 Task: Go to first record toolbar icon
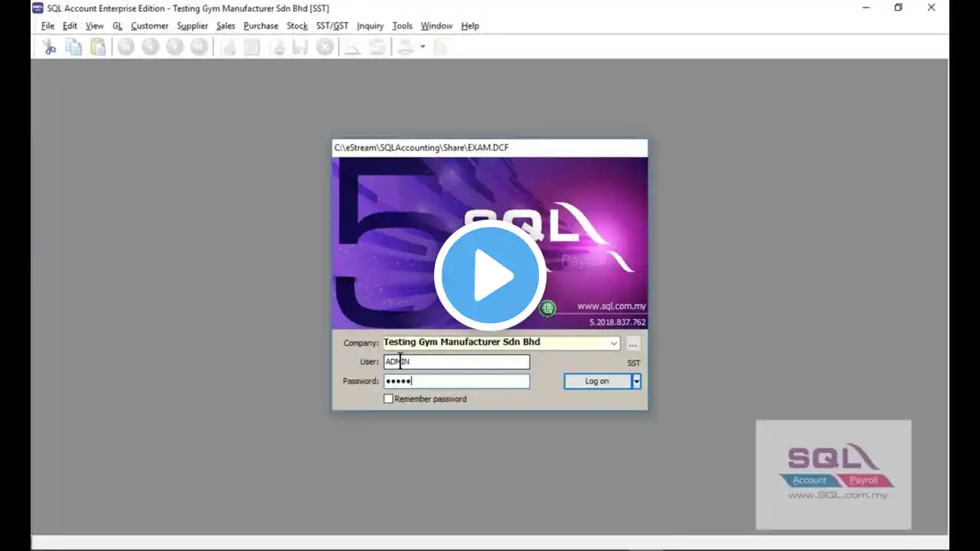(126, 47)
